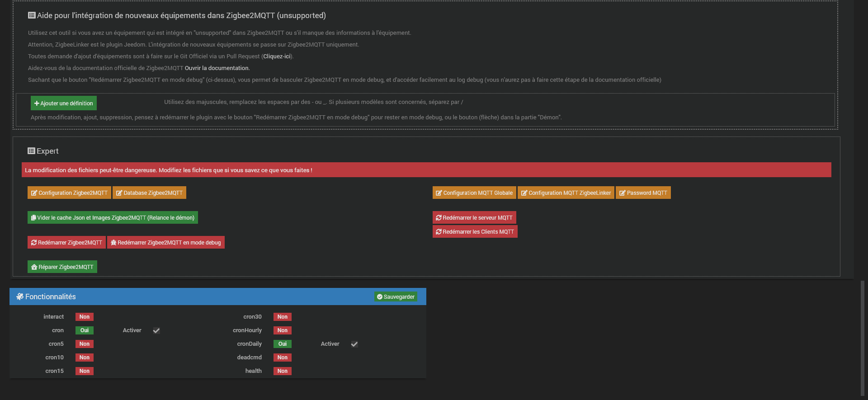Toggle the Activer checkbox for cronDaily
This screenshot has height=400, width=868.
pos(354,344)
